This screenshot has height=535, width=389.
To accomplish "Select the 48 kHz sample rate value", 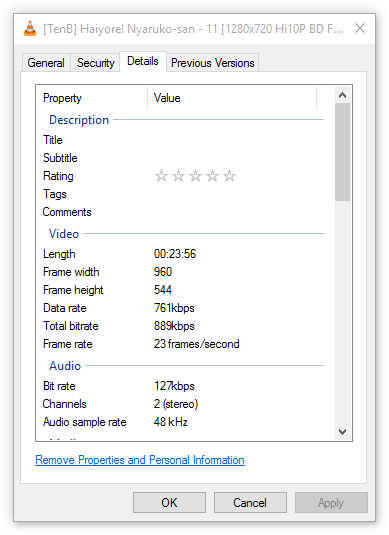I will 171,422.
